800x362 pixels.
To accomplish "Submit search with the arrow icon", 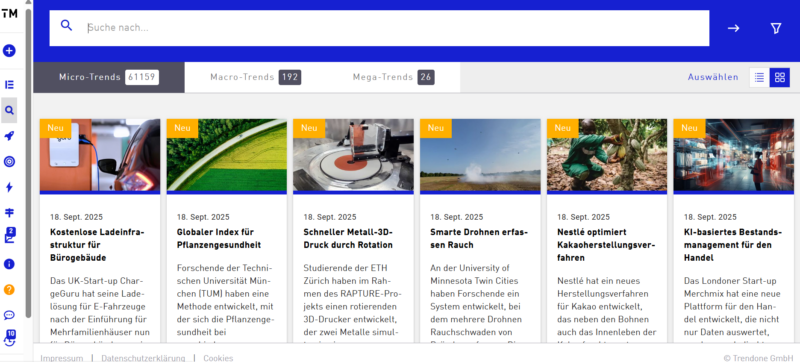I will (x=734, y=29).
